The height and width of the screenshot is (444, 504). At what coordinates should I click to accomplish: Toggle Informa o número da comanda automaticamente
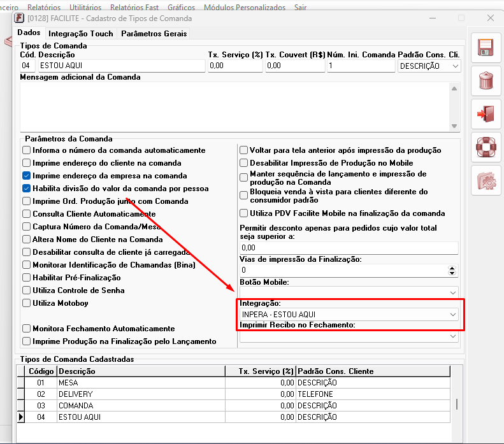[26, 150]
